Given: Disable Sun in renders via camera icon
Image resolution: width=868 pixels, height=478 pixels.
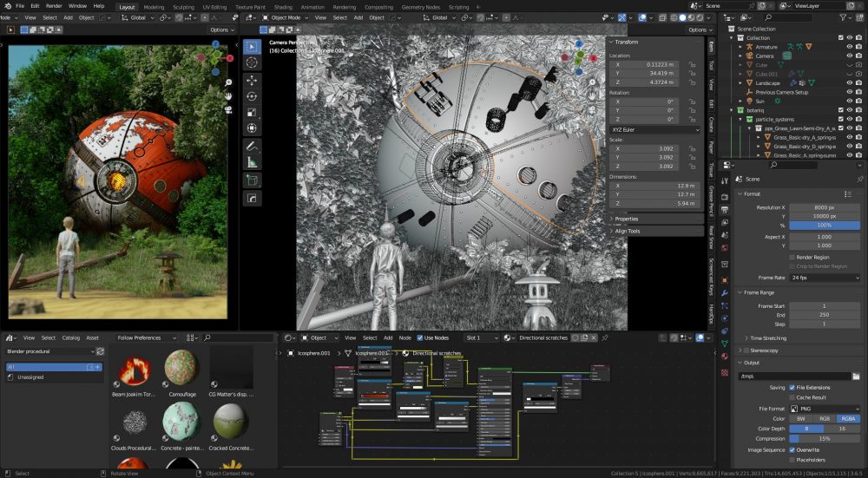Looking at the screenshot, I should point(858,101).
